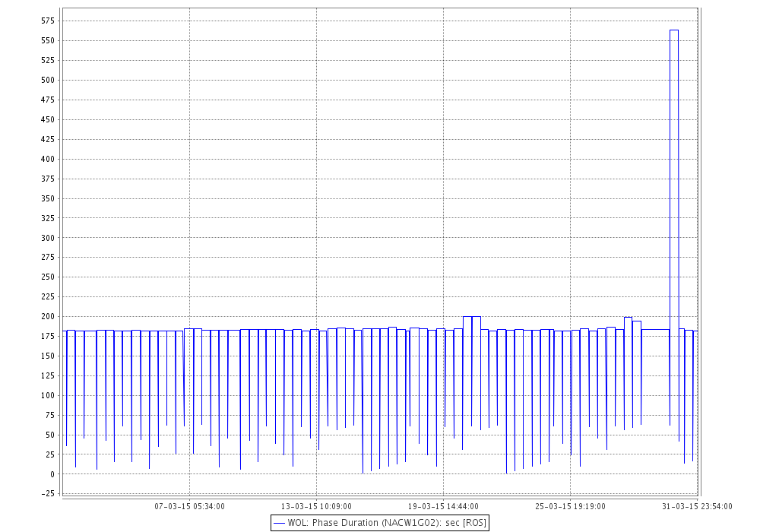Click the y-axis label 250
The height and width of the screenshot is (532, 760).
click(x=48, y=277)
